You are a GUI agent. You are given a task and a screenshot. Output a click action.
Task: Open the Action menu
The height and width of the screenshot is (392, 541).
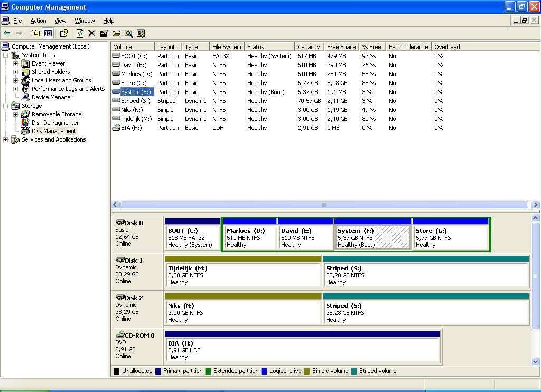(x=38, y=21)
